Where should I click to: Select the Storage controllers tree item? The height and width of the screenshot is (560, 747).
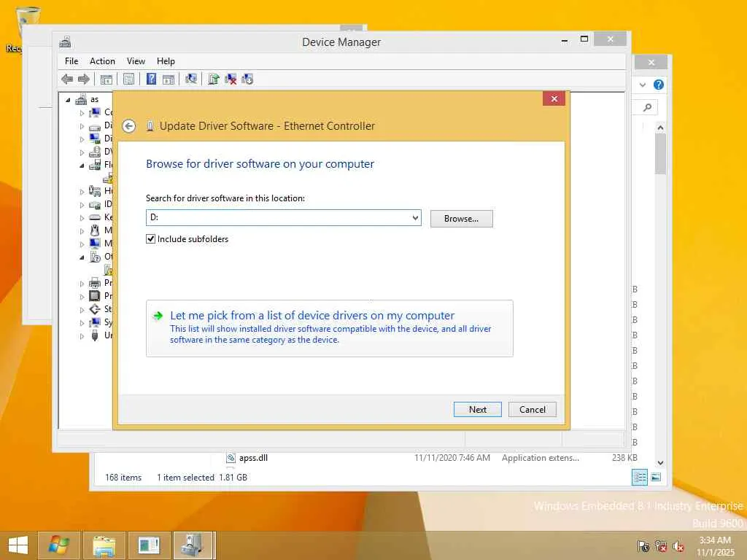(x=102, y=309)
